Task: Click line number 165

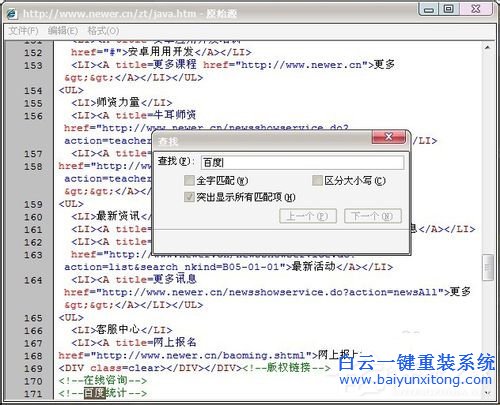Action: click(x=33, y=318)
